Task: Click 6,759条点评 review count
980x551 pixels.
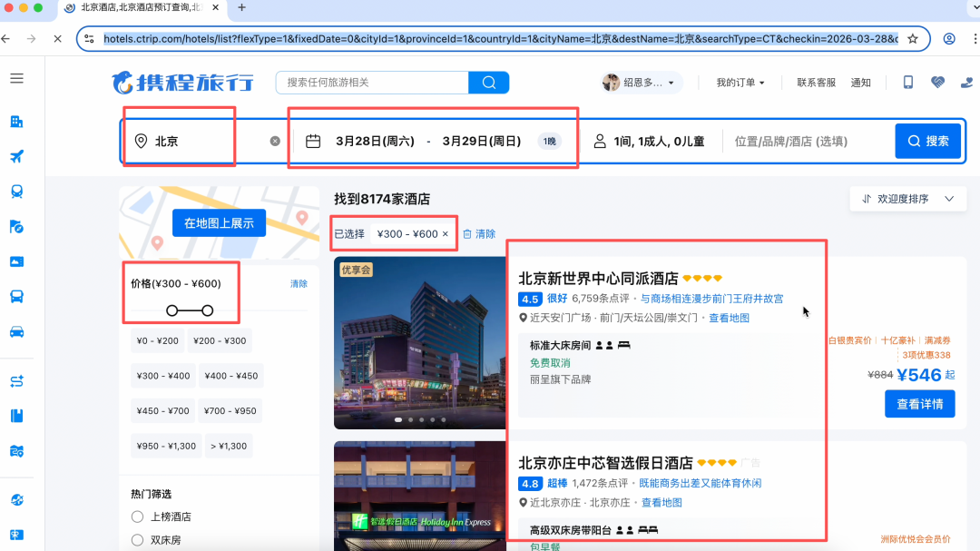Action: pyautogui.click(x=601, y=299)
